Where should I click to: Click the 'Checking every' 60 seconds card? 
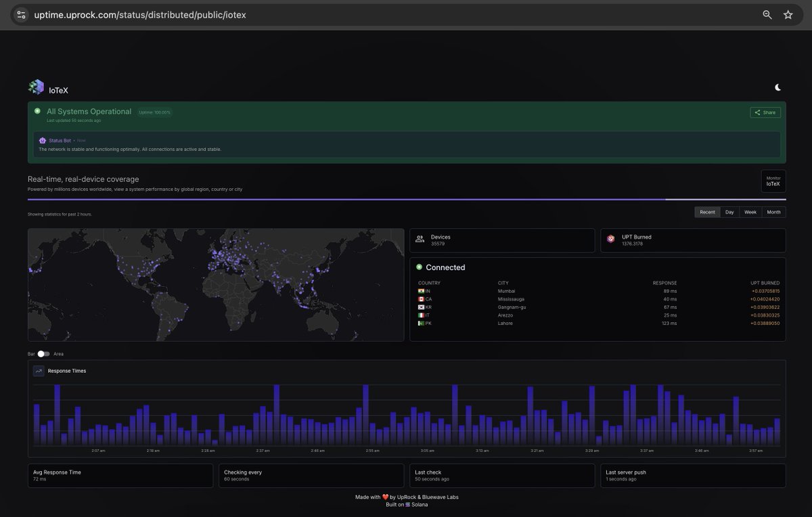311,476
